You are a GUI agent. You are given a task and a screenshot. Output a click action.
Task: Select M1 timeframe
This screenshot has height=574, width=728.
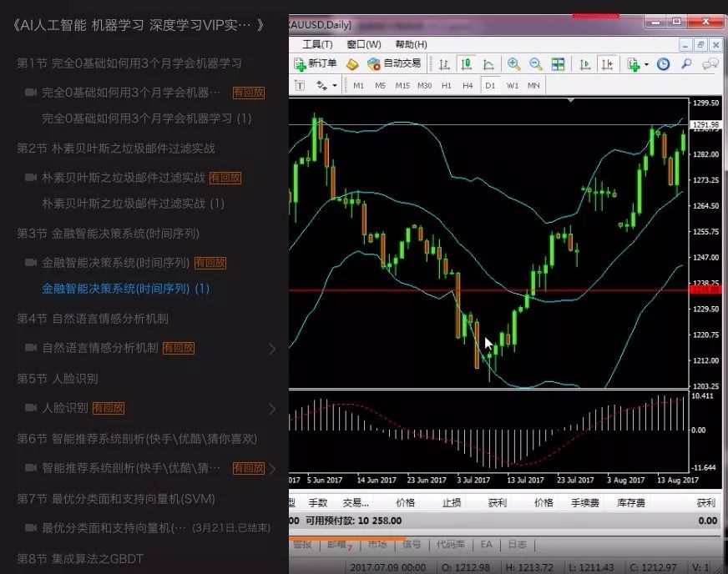point(358,85)
